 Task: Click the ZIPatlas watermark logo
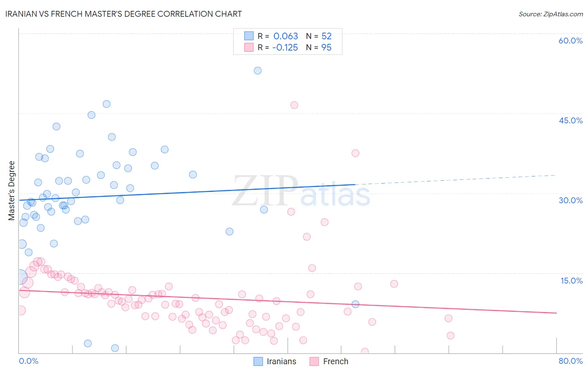[301, 192]
